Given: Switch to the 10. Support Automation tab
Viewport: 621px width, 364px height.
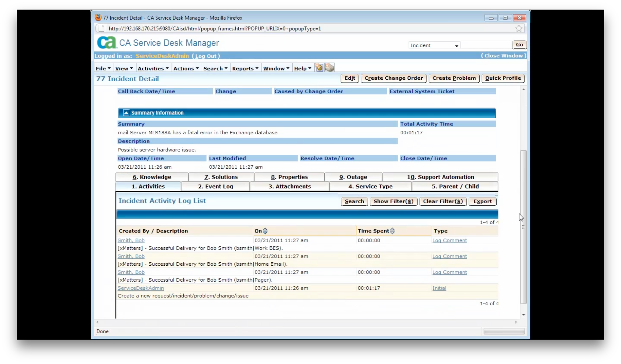Looking at the screenshot, I should (x=440, y=177).
